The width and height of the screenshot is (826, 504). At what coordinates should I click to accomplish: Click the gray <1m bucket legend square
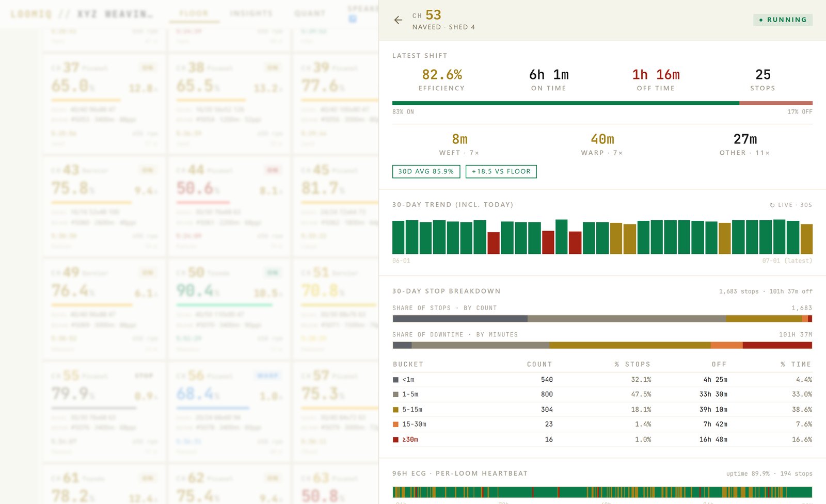tap(395, 380)
